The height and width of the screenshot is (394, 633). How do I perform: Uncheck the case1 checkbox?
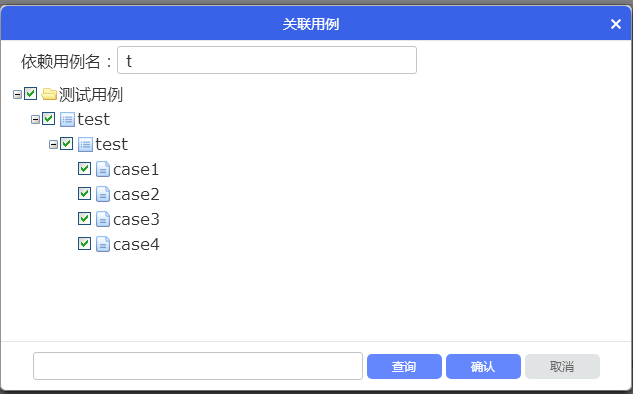84,168
